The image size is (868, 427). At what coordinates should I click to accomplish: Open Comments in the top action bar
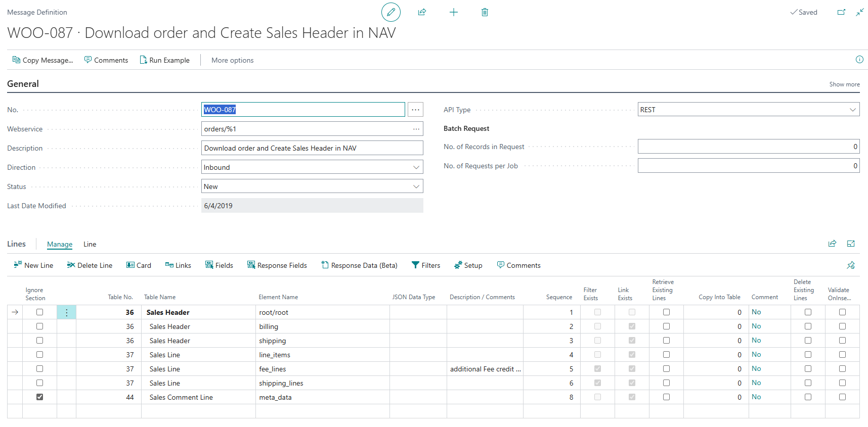[x=106, y=60]
